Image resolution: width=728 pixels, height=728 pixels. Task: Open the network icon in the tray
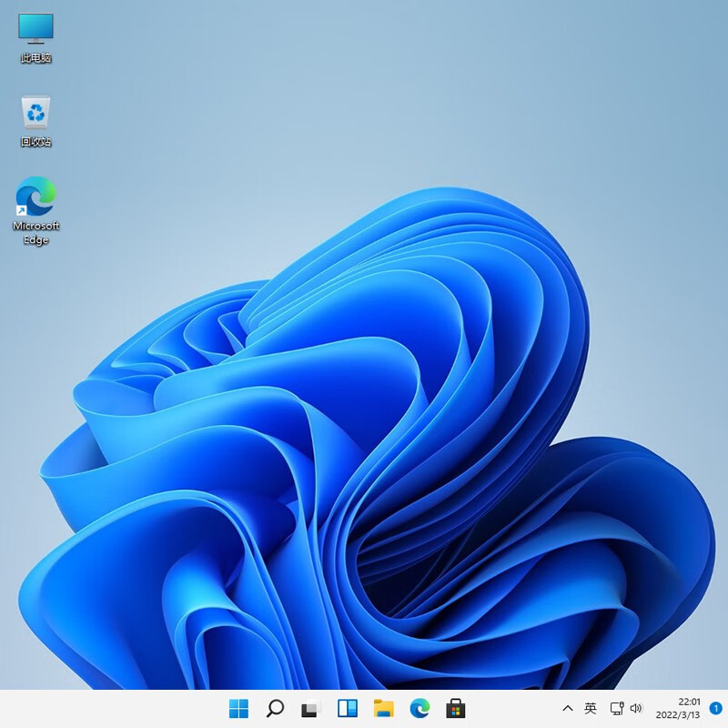(615, 708)
